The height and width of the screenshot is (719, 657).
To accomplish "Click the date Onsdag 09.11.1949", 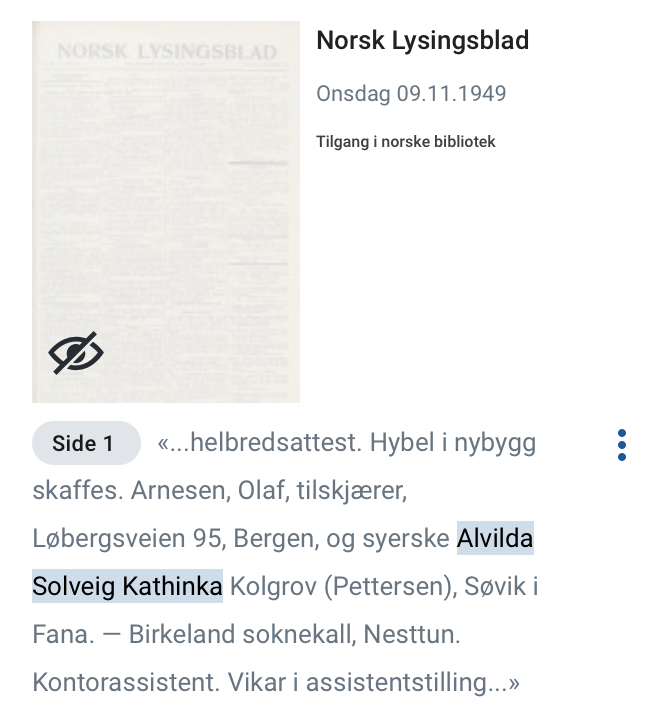I will click(x=411, y=94).
